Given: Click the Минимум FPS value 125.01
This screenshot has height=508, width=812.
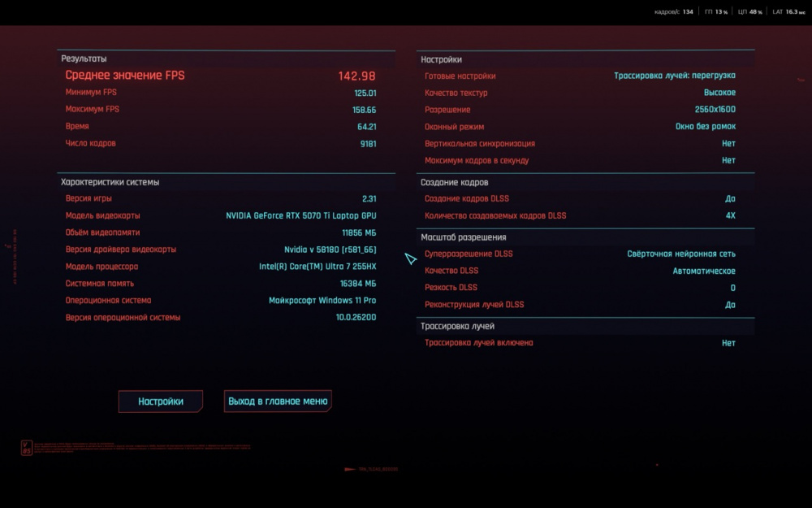Looking at the screenshot, I should (365, 93).
